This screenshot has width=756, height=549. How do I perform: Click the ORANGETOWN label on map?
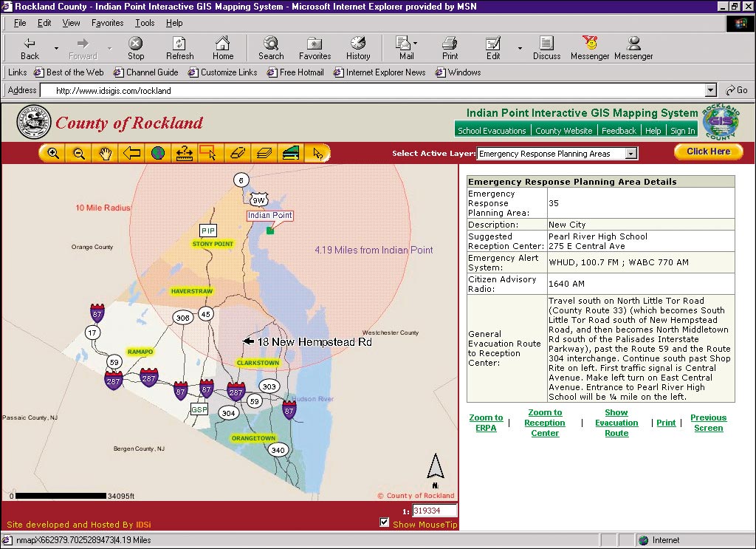[x=253, y=438]
